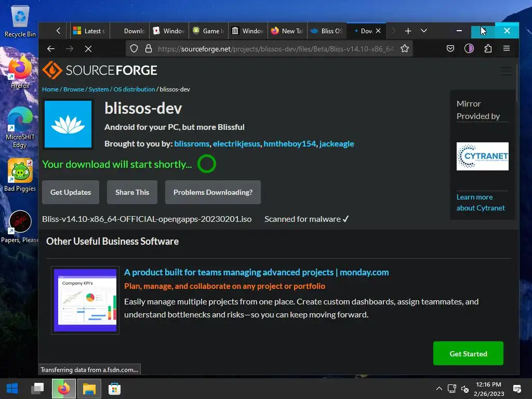The image size is (532, 399).
Task: Show hidden tray icons chevron
Action: click(x=439, y=389)
